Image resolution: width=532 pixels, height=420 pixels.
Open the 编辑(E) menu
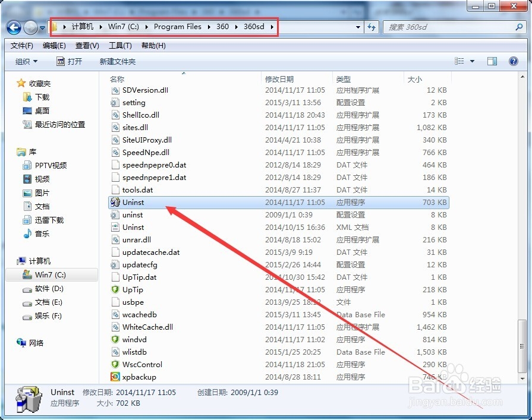[54, 45]
